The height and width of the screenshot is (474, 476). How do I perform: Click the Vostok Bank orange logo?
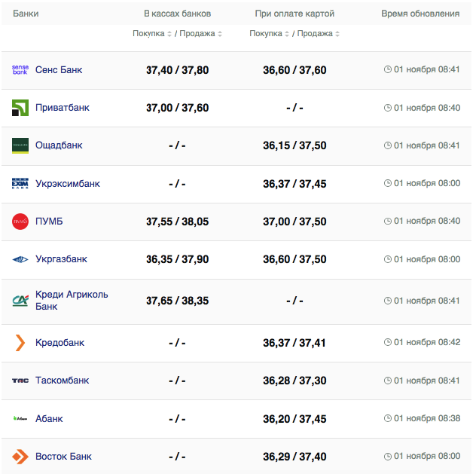pyautogui.click(x=20, y=457)
